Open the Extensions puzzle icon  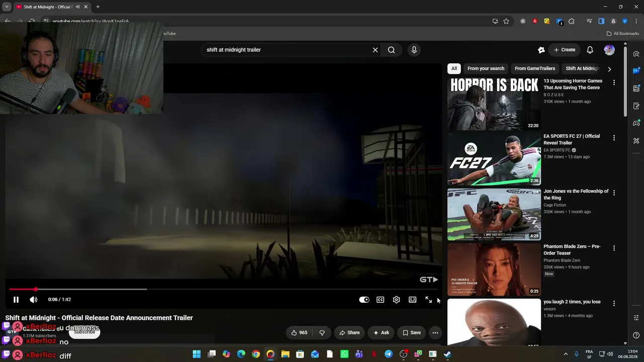click(571, 21)
